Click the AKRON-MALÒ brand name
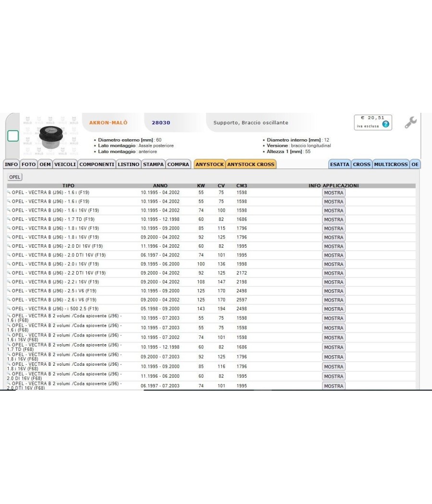 pos(108,122)
